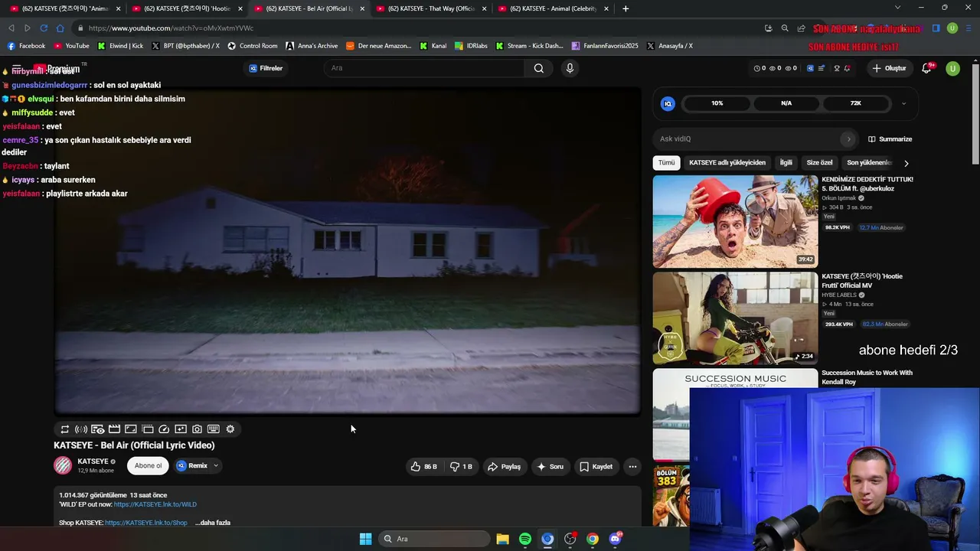Open the Succession Music video title
Image resolution: width=980 pixels, height=551 pixels.
(867, 377)
